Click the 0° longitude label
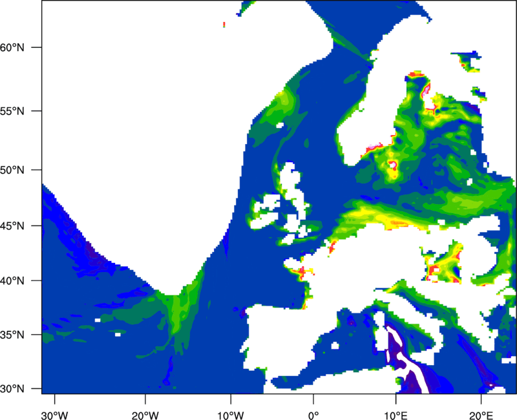 coord(313,415)
